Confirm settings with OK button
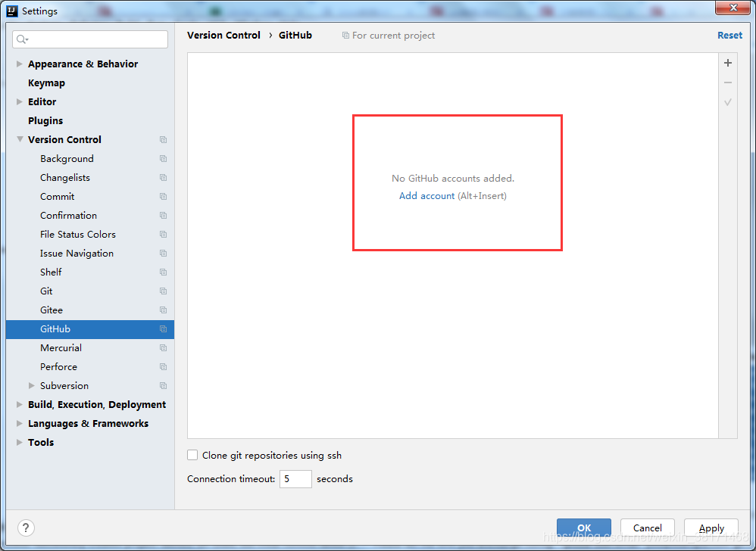 click(584, 528)
